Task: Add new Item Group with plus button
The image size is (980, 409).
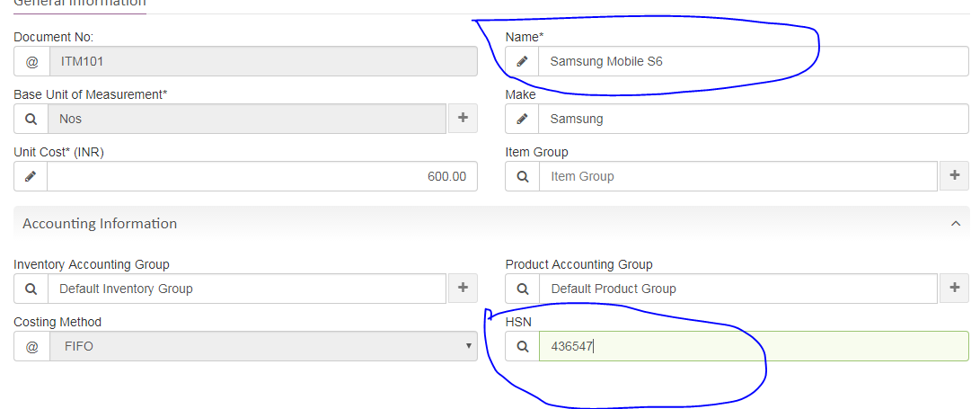Action: [x=954, y=176]
